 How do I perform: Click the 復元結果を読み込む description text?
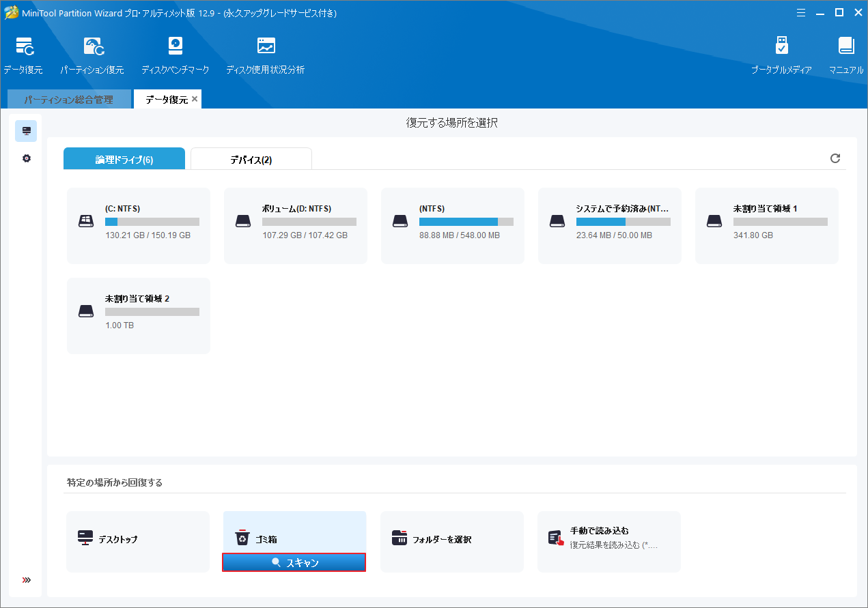[614, 545]
